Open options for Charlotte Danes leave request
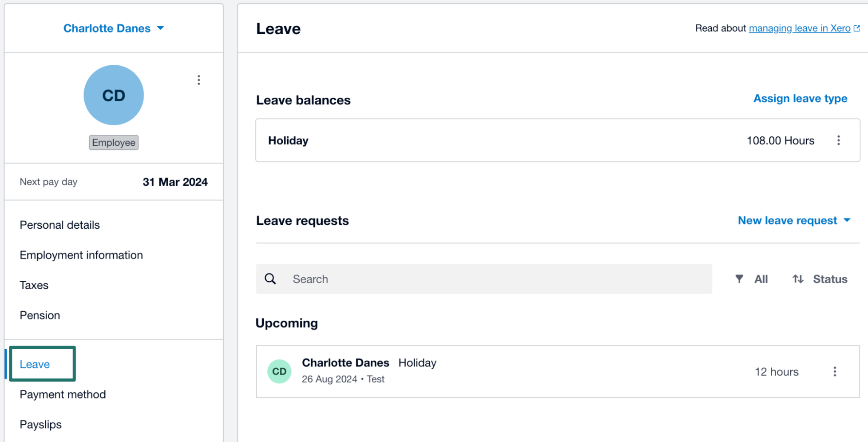 [835, 371]
